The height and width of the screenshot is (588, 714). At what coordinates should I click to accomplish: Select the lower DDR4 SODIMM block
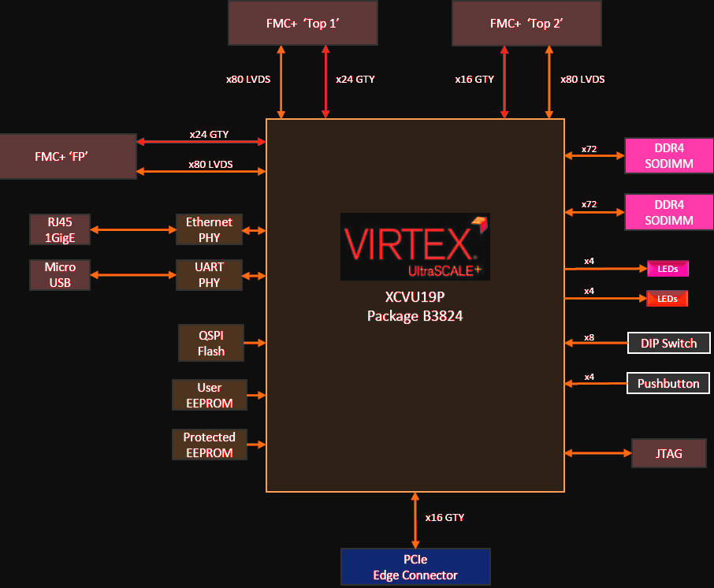(669, 212)
